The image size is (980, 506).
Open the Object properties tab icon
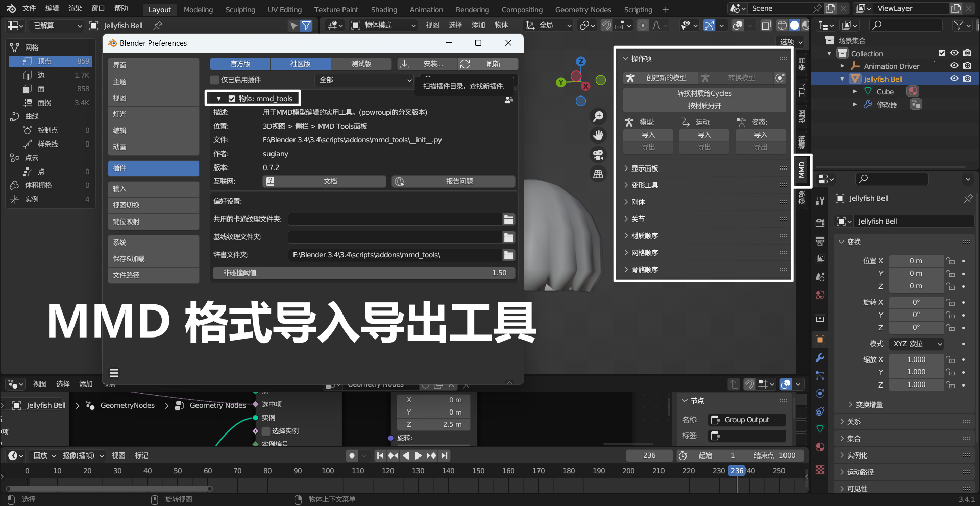(x=820, y=340)
